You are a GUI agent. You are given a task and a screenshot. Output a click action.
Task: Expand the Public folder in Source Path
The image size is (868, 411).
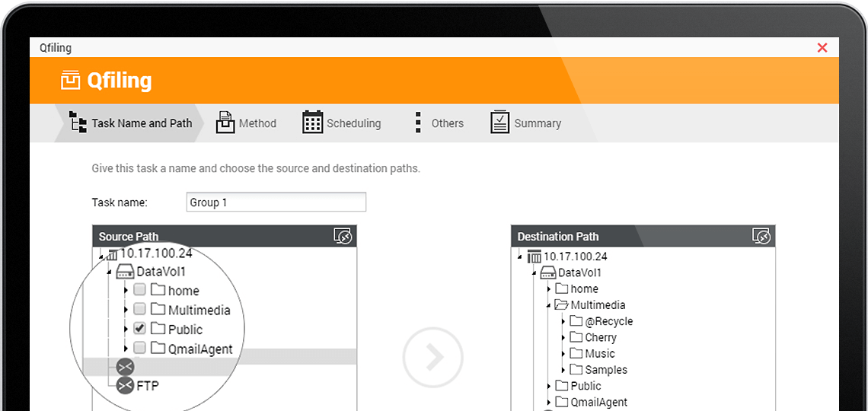[x=126, y=329]
